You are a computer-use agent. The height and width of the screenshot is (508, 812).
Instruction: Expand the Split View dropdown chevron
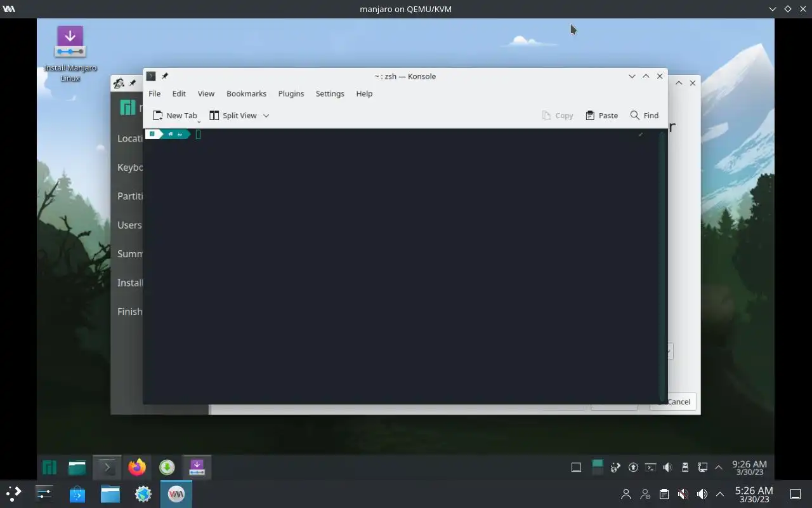266,116
